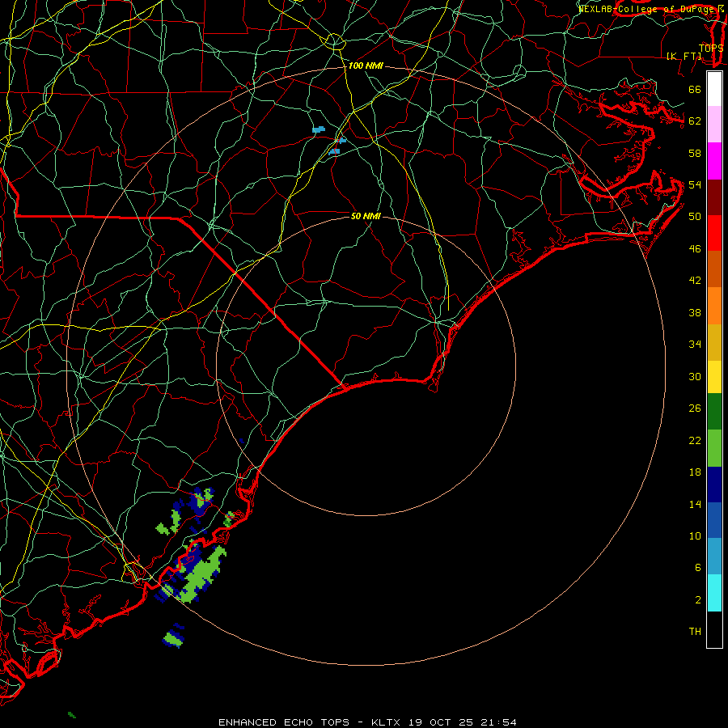Click the black TH threshold swatch
Image resolution: width=728 pixels, height=728 pixels.
click(x=714, y=629)
